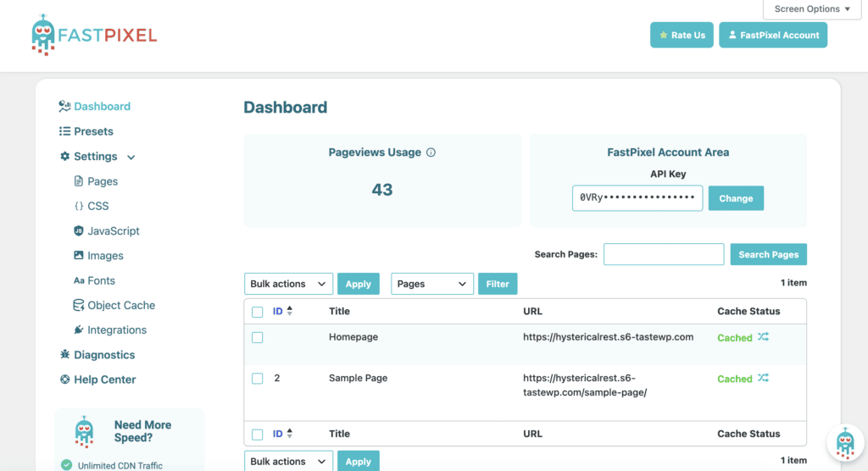Click the FastPixel logo robot icon

[43, 35]
